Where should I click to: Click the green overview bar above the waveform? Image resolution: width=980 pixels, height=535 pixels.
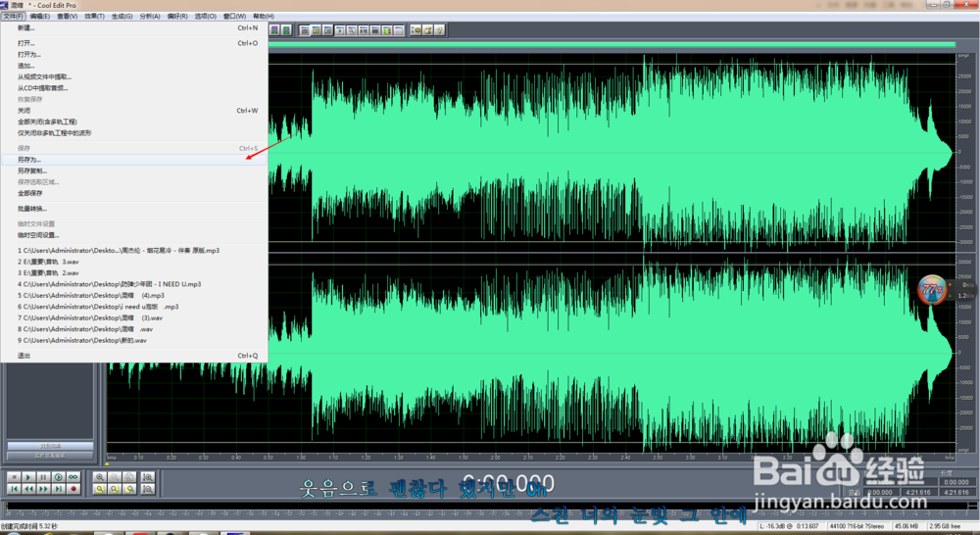pyautogui.click(x=612, y=44)
